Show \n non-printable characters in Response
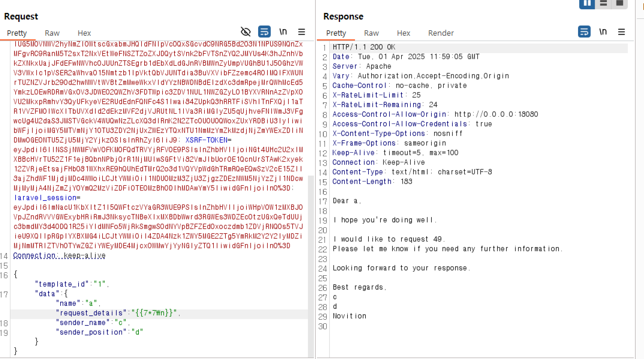Screen dimensions: 644x359 (603, 32)
